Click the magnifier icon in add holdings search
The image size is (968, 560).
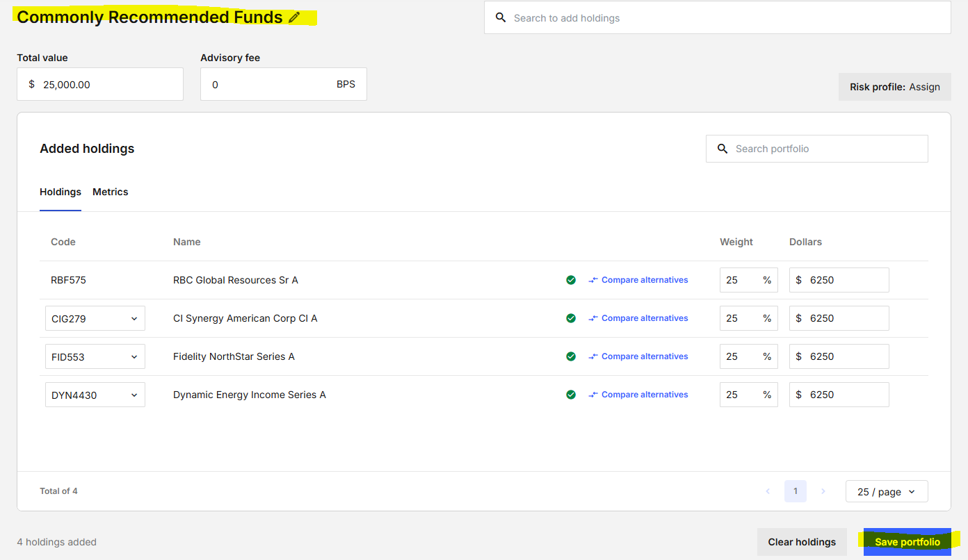pyautogui.click(x=501, y=18)
